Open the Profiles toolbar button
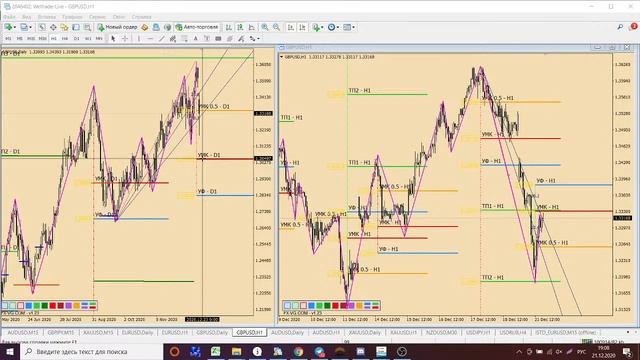This screenshot has height=360, width=640. [24, 27]
